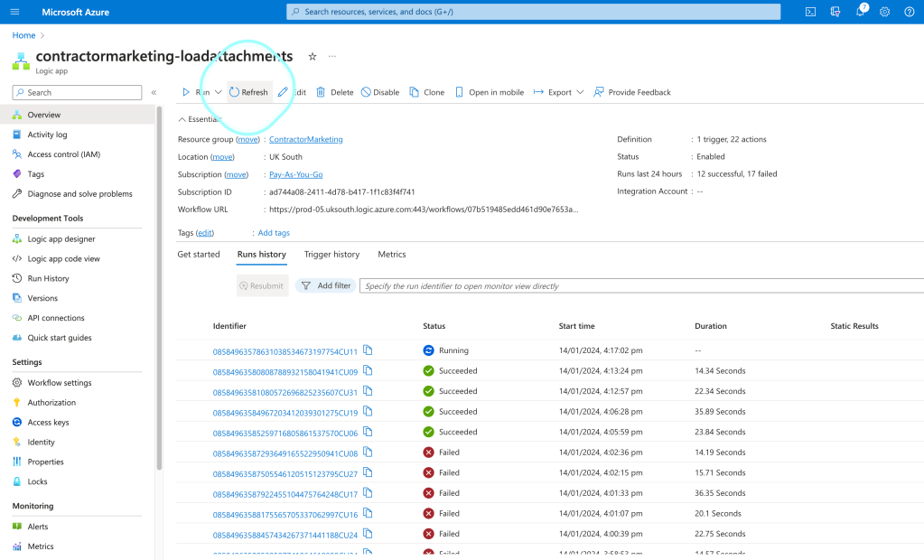
Task: Open the directories and subscriptions filter icon
Action: pos(835,12)
